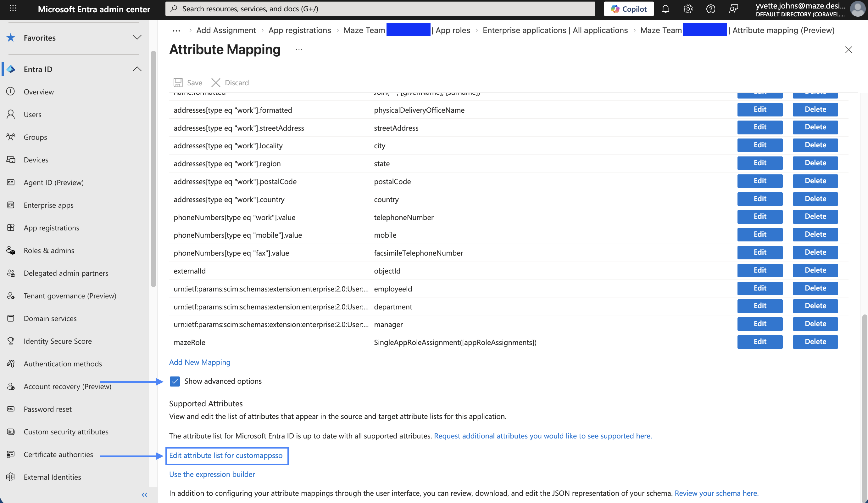868x503 pixels.
Task: Click the Favorites star icon
Action: pos(11,37)
